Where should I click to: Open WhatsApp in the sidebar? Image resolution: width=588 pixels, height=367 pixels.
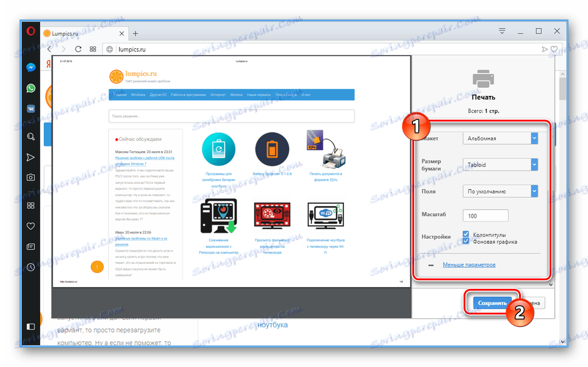pyautogui.click(x=30, y=88)
